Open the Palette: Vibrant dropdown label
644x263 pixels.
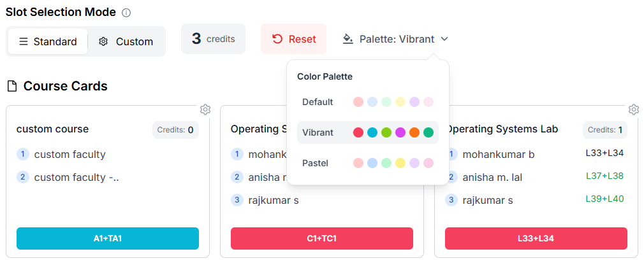[397, 39]
